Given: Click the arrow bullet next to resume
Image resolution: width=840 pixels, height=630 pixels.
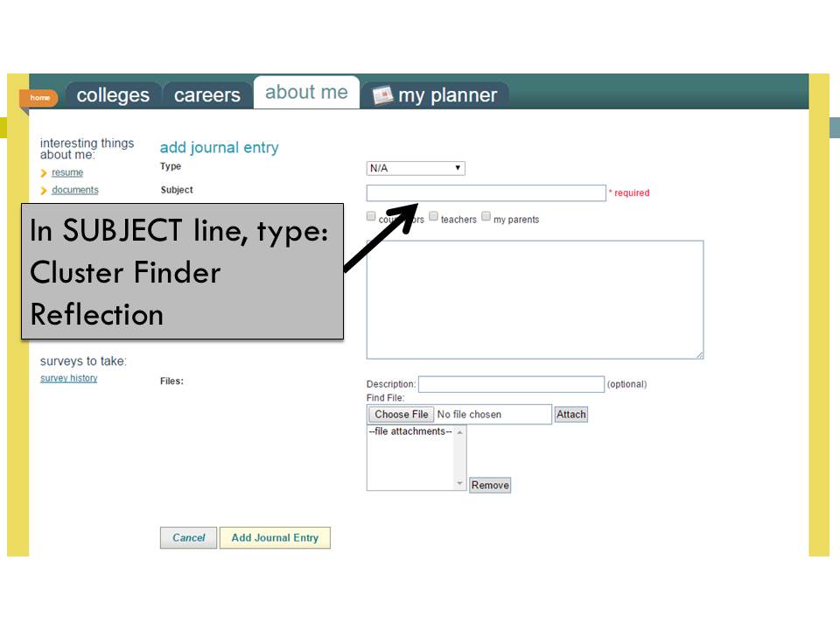Looking at the screenshot, I should pos(44,173).
